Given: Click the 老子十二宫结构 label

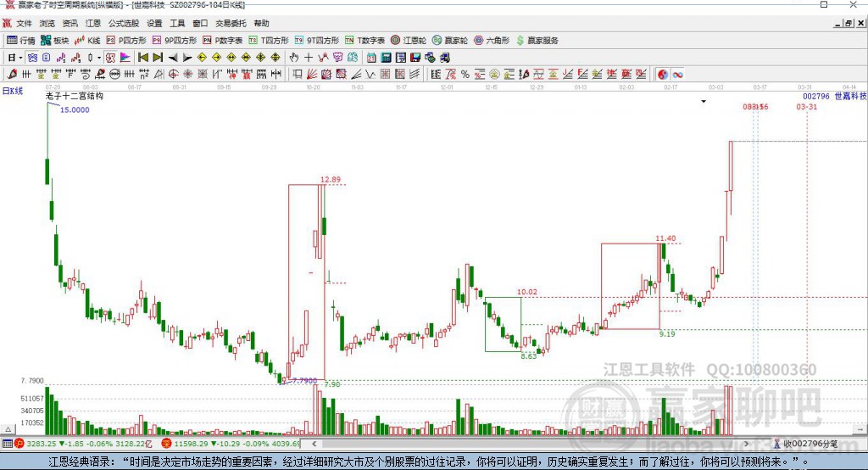Looking at the screenshot, I should (75, 96).
